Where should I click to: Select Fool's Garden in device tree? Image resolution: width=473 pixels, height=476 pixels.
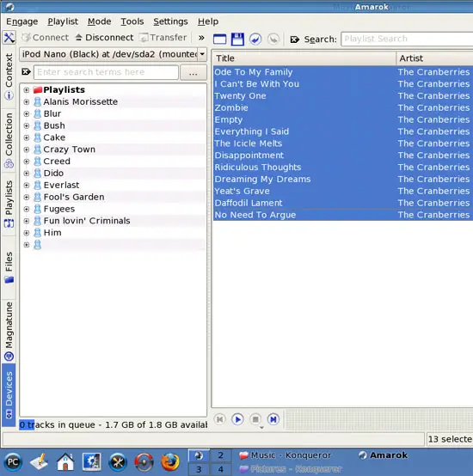(74, 197)
